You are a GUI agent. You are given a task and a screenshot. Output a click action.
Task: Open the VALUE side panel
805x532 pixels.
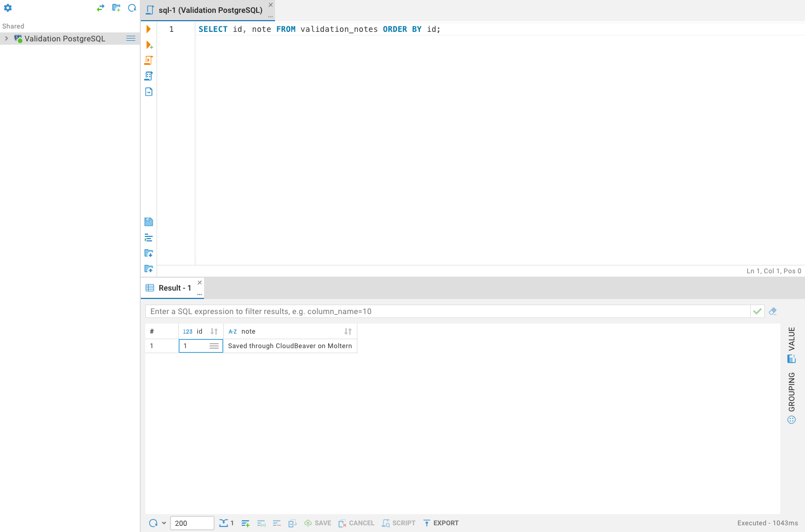point(792,344)
